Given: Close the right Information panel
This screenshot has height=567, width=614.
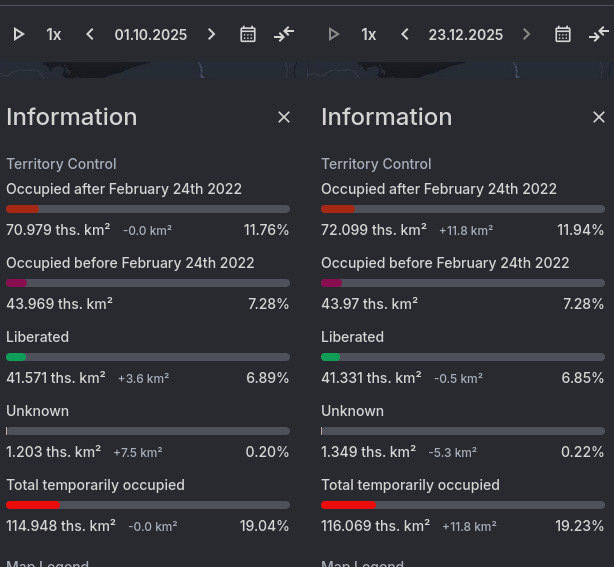Looking at the screenshot, I should pos(599,117).
